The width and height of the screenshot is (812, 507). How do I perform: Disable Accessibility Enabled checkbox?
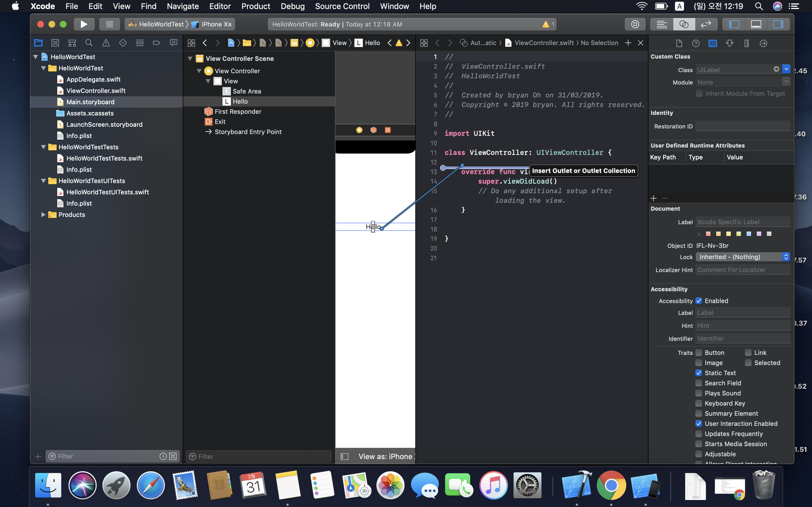click(x=699, y=301)
